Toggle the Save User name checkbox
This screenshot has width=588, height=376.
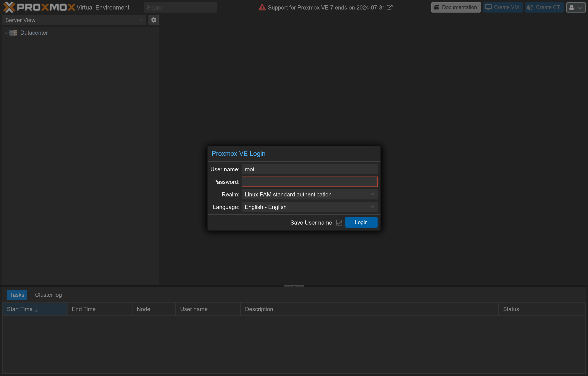point(339,222)
